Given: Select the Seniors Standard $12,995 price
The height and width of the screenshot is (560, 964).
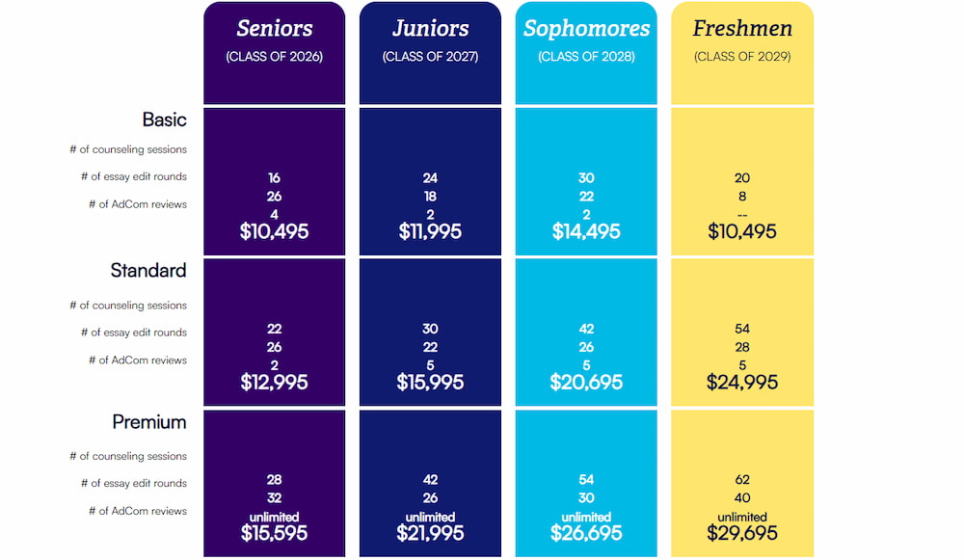Looking at the screenshot, I should click(x=274, y=382).
